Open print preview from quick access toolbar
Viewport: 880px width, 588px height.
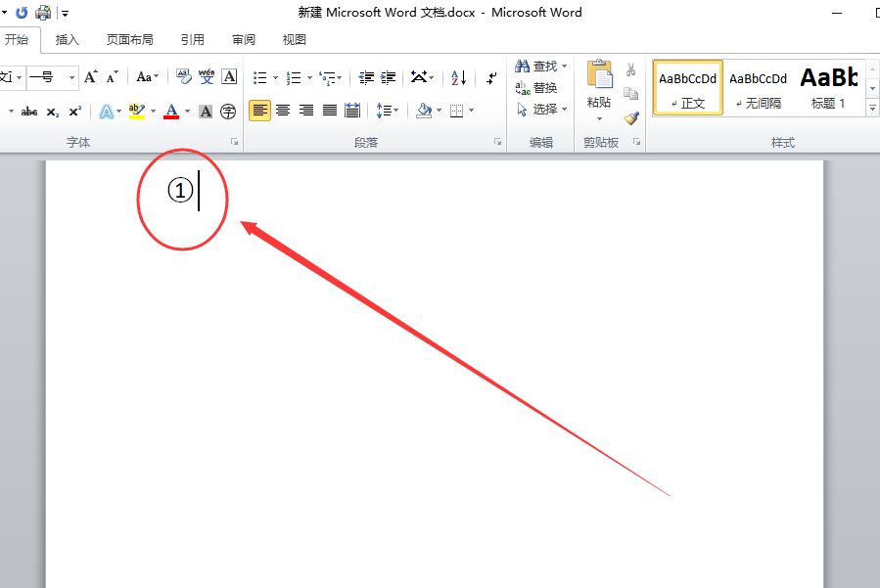point(43,13)
